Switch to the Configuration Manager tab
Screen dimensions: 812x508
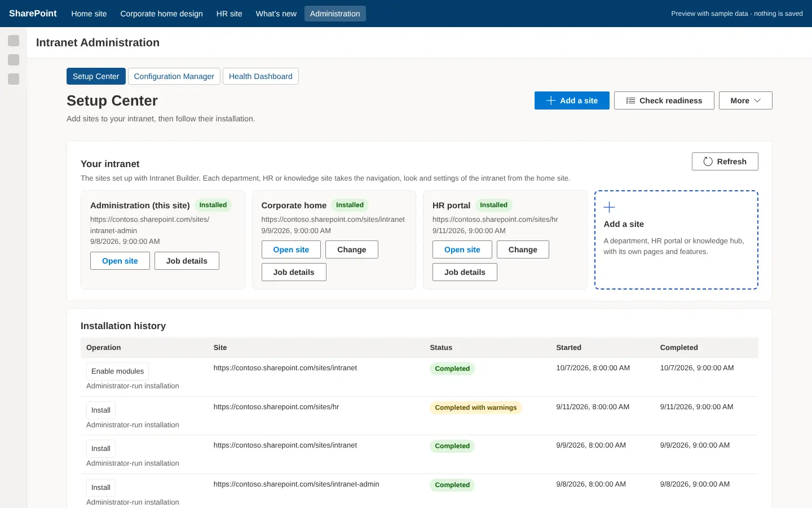coord(174,76)
